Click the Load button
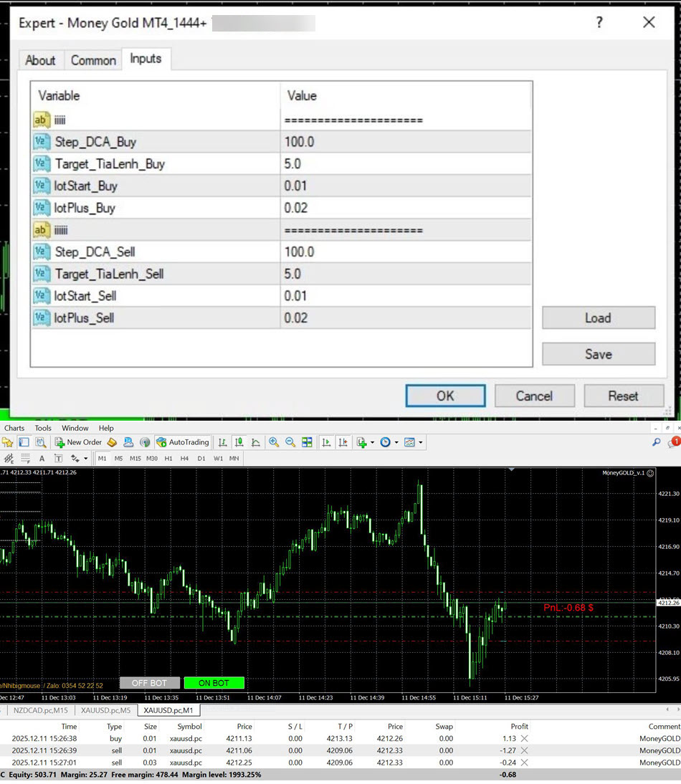This screenshot has width=681, height=784. 599,318
